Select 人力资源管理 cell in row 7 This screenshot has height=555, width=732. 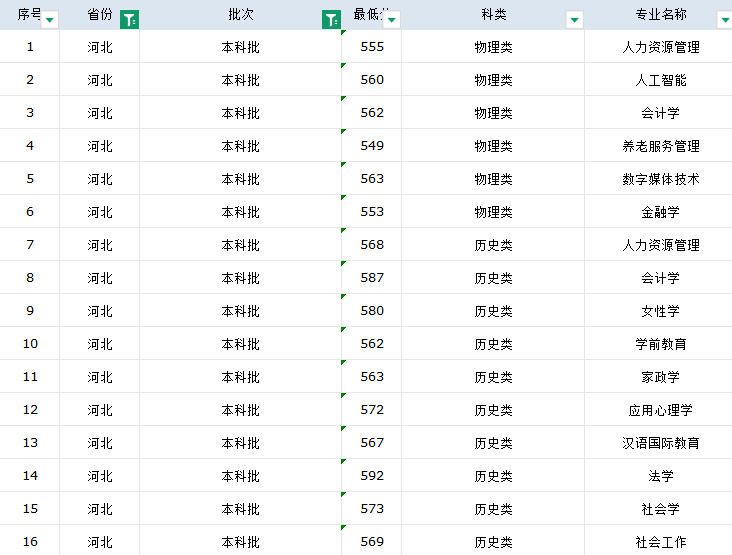click(x=660, y=245)
